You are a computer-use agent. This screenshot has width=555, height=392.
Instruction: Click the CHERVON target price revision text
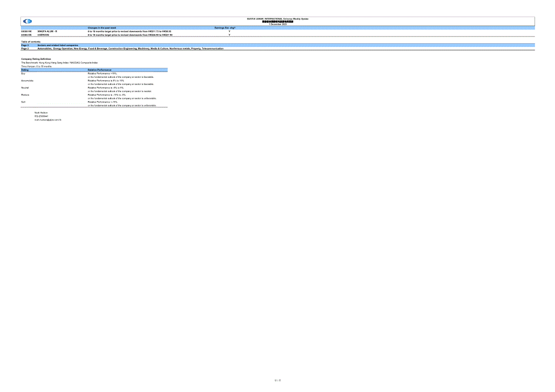pyautogui.click(x=130, y=35)
